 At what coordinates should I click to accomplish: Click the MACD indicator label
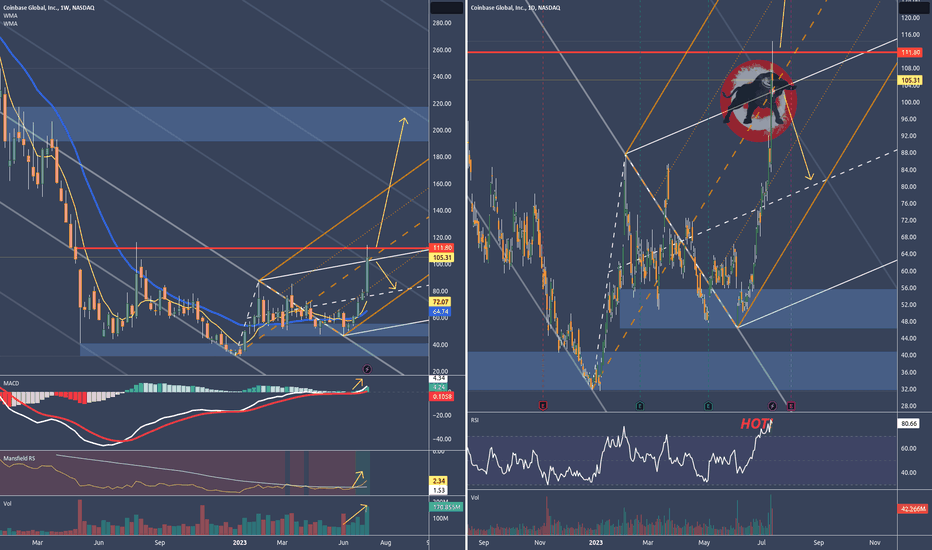tap(11, 384)
